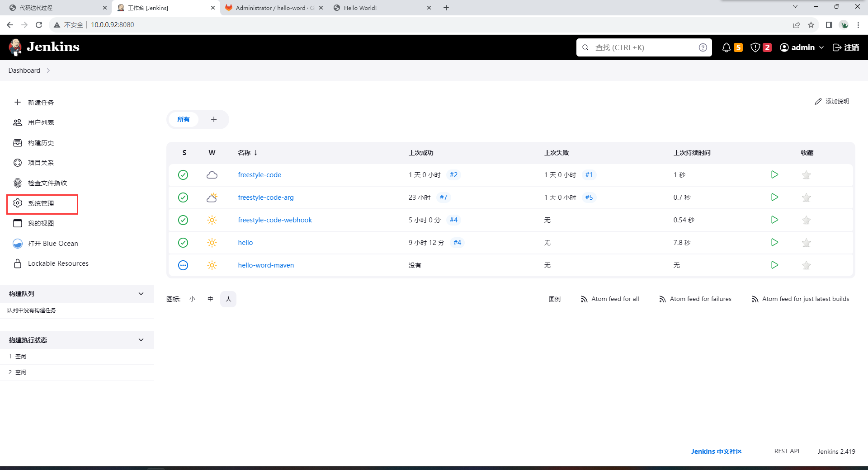
Task: Set icon size to 大
Action: (228, 299)
